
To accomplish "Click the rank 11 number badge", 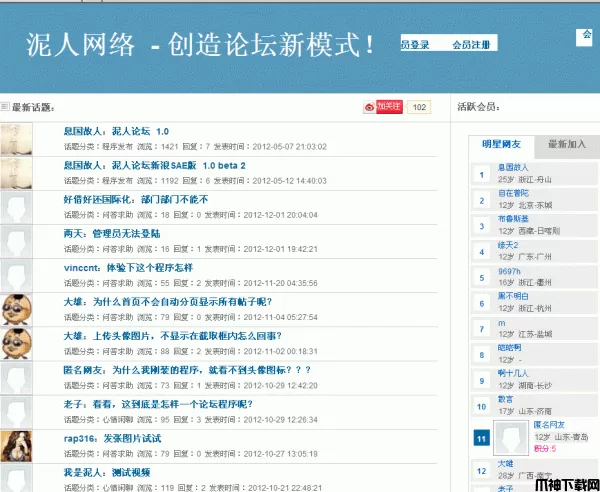I will coord(481,438).
